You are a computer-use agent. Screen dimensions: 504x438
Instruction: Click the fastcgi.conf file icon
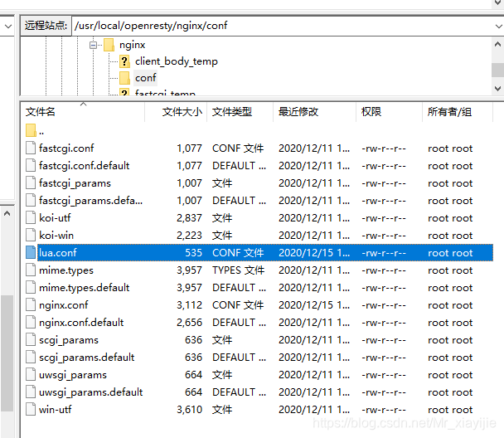[31, 148]
